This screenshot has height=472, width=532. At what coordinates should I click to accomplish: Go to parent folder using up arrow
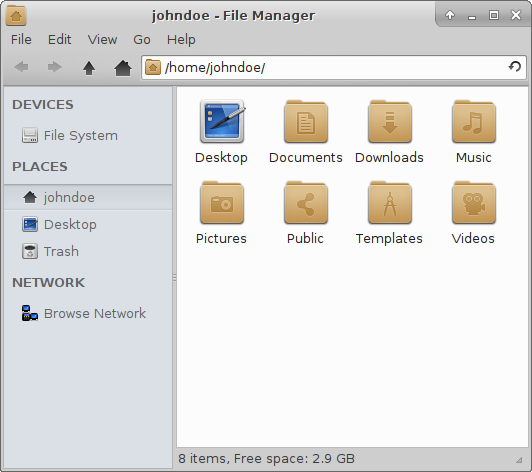[x=89, y=68]
